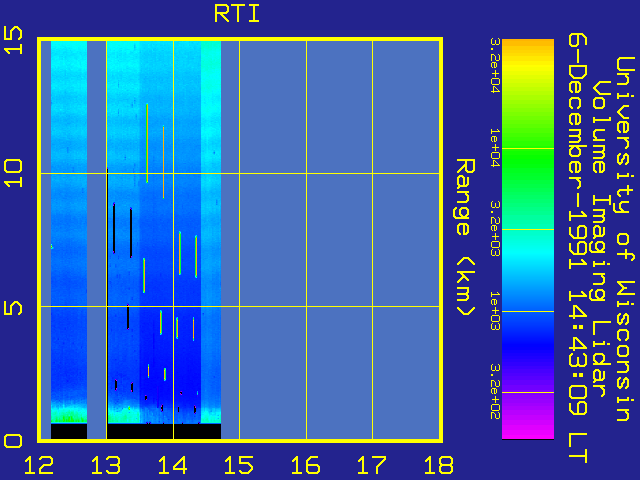
Task: Click the 3.2e+02 colorbar label
Action: click(495, 392)
